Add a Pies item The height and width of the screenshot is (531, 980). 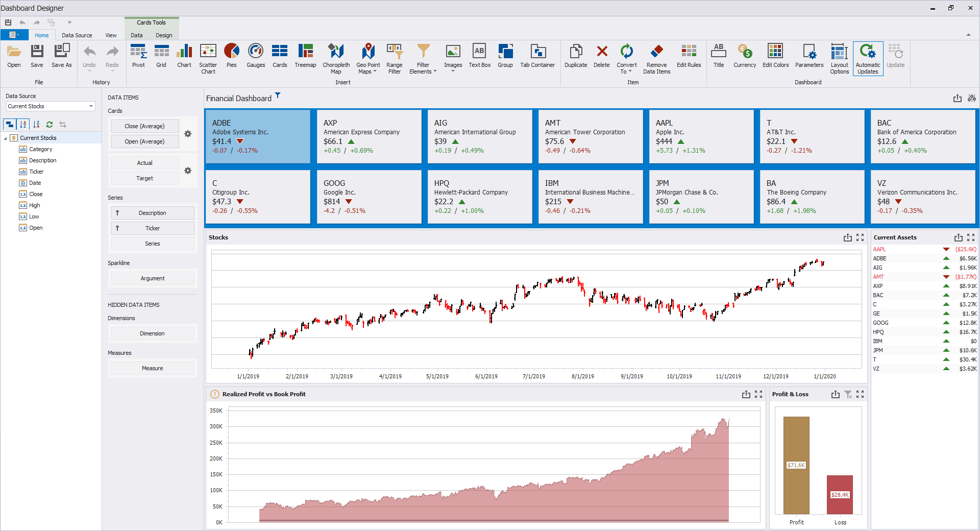[x=232, y=56]
